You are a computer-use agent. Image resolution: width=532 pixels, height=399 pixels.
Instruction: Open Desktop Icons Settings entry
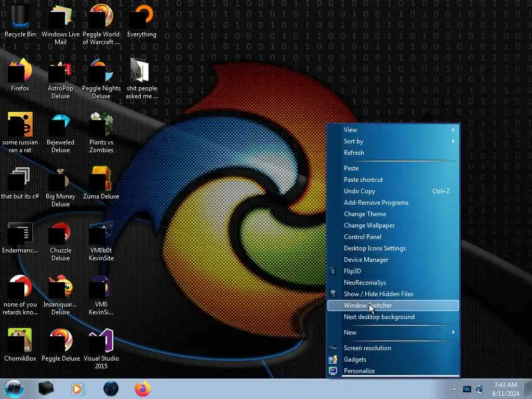click(393, 248)
